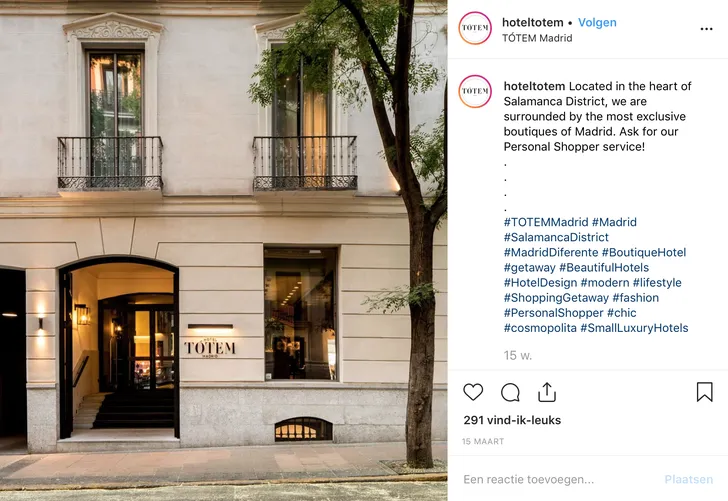Follow the account via Volgen
The width and height of the screenshot is (728, 501).
[x=597, y=22]
